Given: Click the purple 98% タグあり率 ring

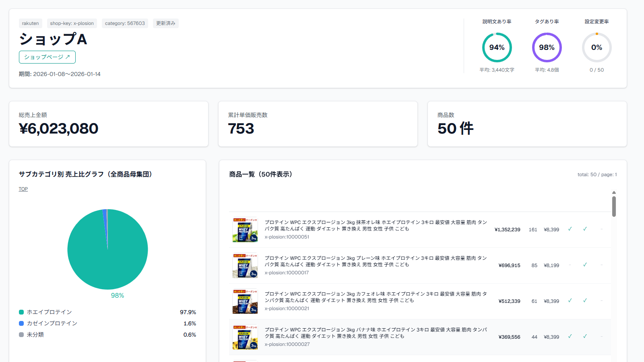Looking at the screenshot, I should point(547,47).
